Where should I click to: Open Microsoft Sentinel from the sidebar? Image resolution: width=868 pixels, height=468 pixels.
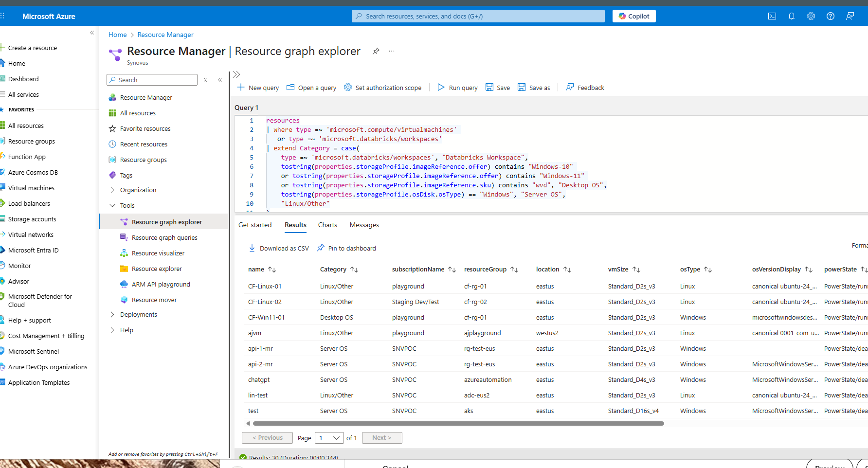coord(34,351)
